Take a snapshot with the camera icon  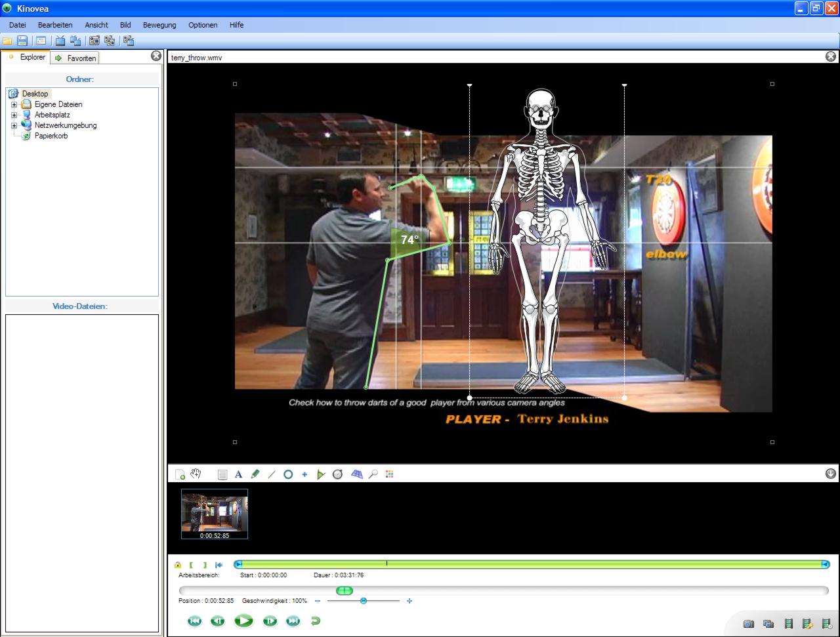point(749,624)
